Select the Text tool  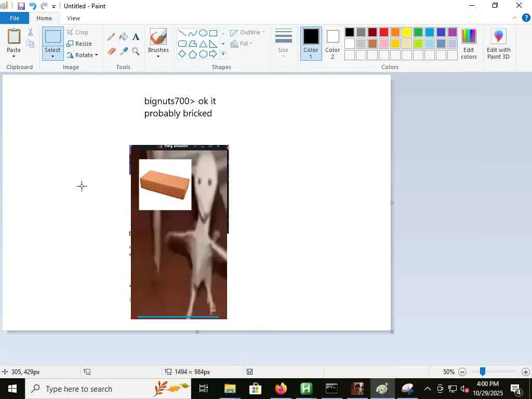(x=136, y=37)
